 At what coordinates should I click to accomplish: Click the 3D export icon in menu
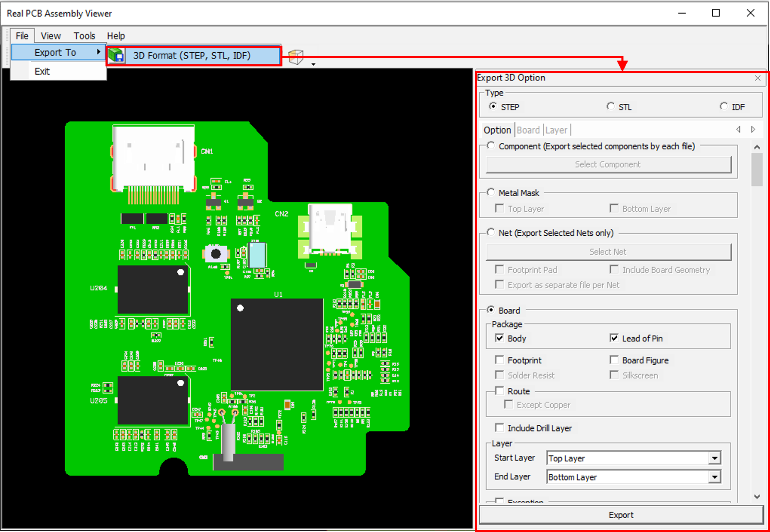tap(116, 56)
